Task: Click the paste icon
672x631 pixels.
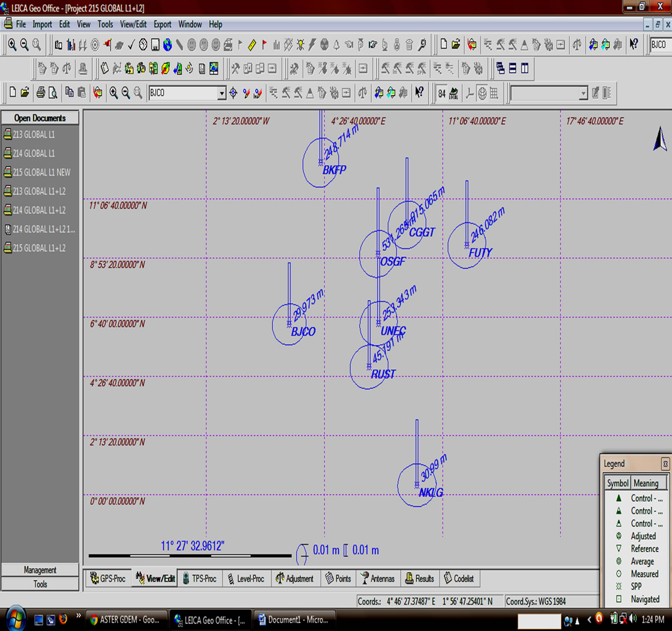Action: 82,92
